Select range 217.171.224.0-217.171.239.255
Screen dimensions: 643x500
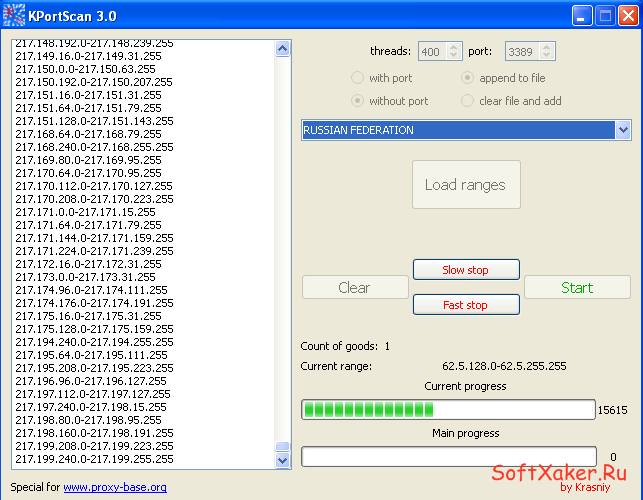click(x=94, y=251)
